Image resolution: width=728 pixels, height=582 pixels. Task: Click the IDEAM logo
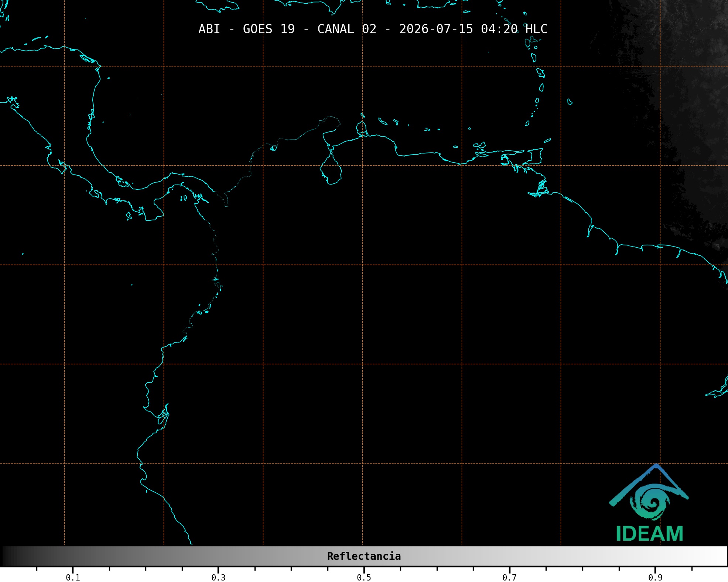click(649, 503)
